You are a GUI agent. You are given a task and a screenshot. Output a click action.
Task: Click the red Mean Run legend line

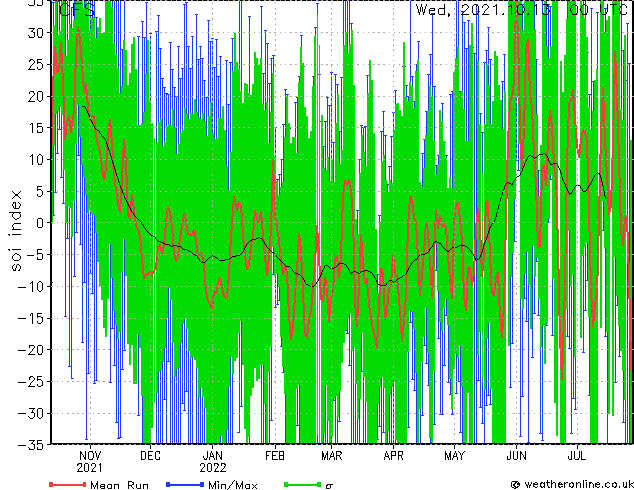(x=67, y=484)
